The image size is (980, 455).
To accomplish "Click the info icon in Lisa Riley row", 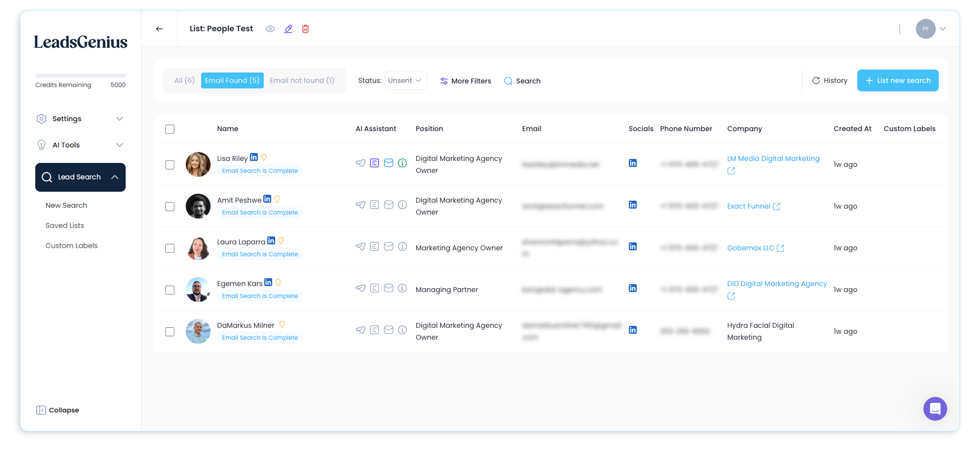I will point(403,163).
